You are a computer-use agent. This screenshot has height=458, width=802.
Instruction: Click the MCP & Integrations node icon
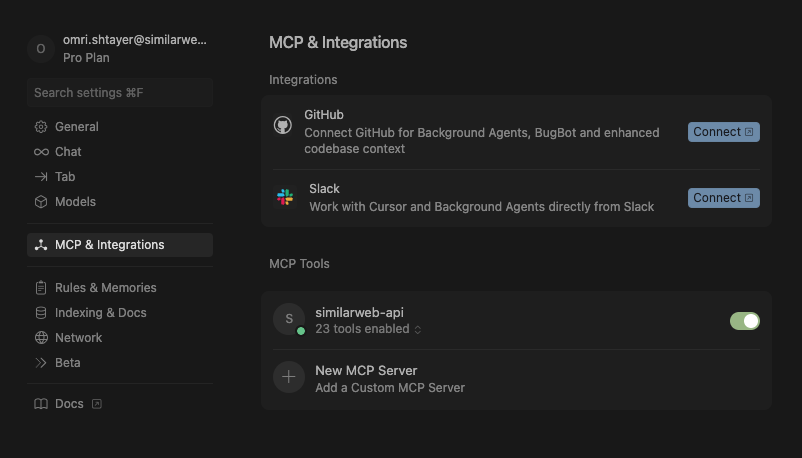41,245
